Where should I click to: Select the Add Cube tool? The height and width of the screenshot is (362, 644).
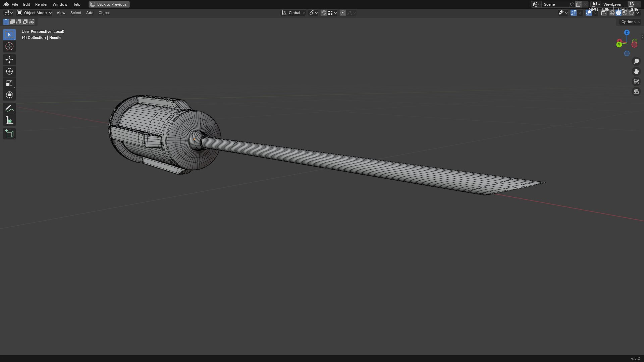pyautogui.click(x=9, y=134)
